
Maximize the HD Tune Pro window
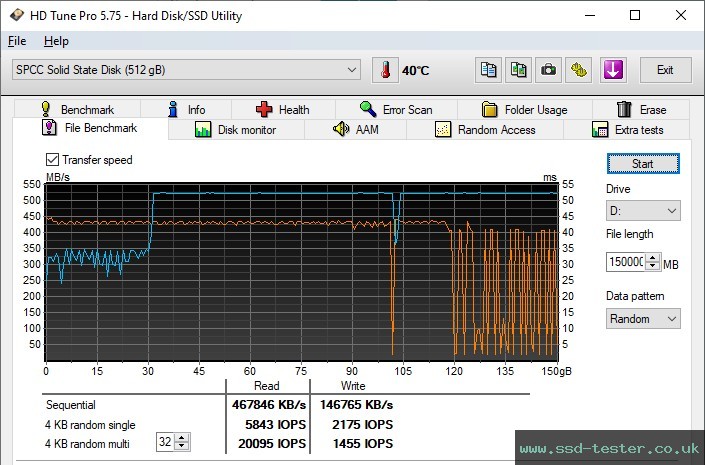coord(635,15)
